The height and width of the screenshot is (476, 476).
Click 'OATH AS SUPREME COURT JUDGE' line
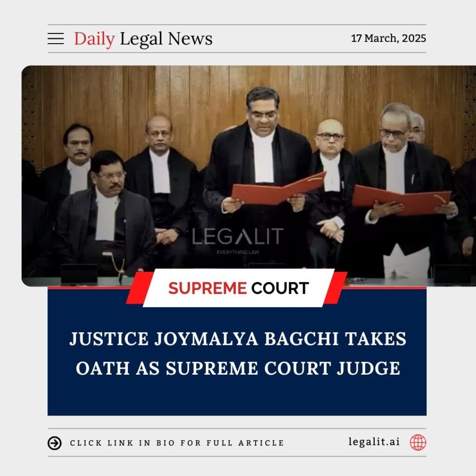(238, 368)
